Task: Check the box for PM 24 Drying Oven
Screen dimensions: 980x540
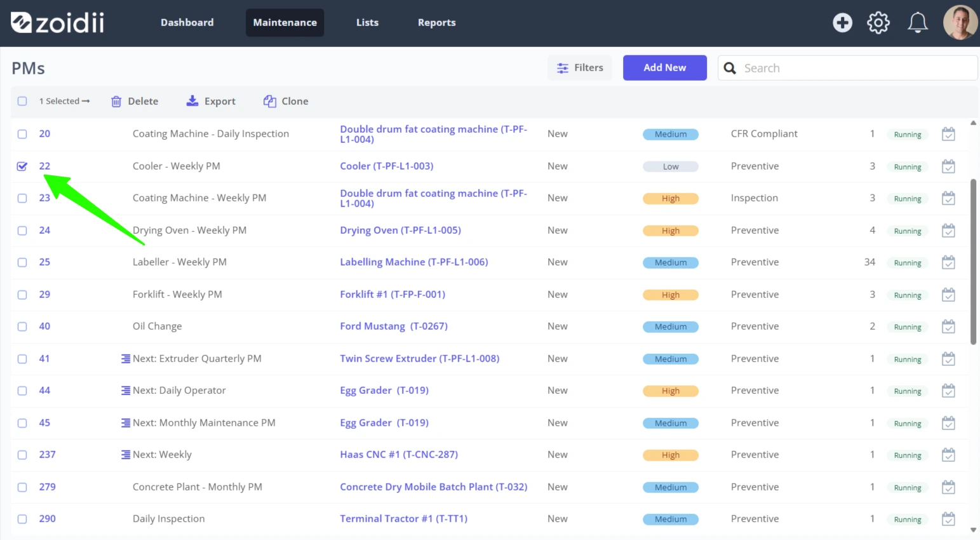Action: (x=22, y=231)
